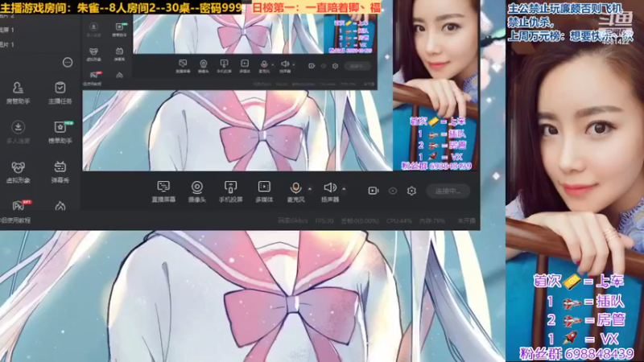Click the 内存:79% status entry
Image resolution: width=644 pixels, height=362 pixels.
[432, 220]
